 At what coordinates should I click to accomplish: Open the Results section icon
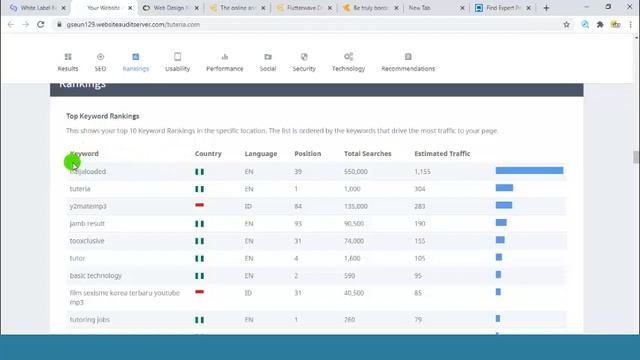pos(68,57)
